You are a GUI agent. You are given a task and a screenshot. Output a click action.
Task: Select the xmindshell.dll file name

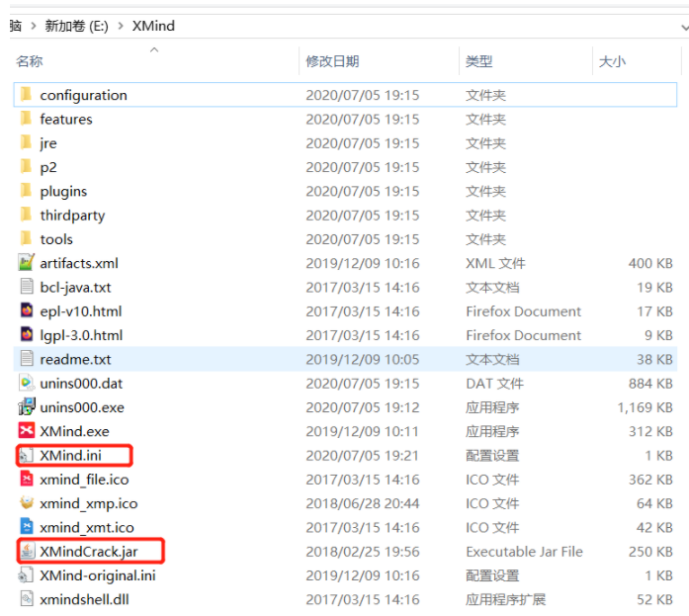click(x=84, y=599)
